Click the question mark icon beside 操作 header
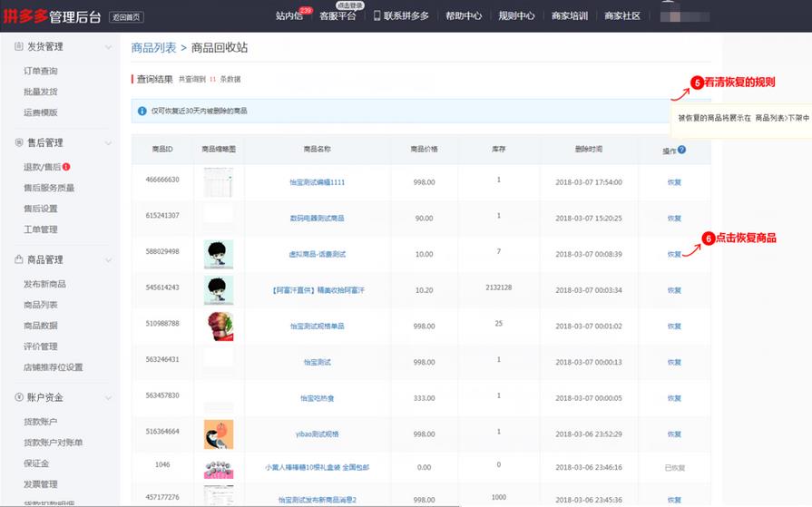 pyautogui.click(x=681, y=150)
